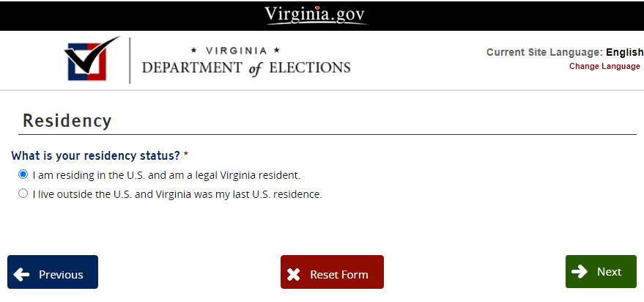Click the "Current Site Language:" label
The width and height of the screenshot is (644, 302).
point(544,53)
